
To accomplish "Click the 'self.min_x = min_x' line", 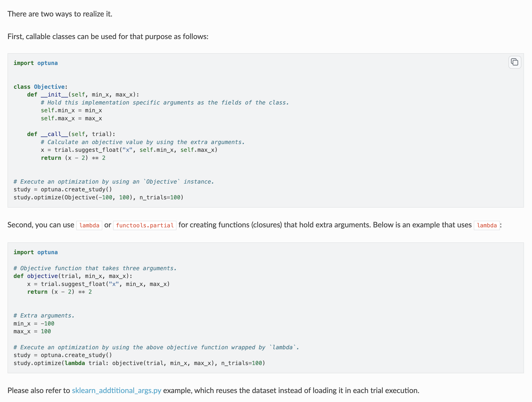I will pos(71,111).
